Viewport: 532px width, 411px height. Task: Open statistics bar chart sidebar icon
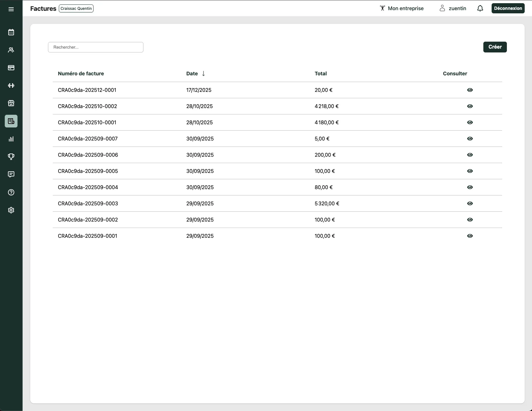11,139
